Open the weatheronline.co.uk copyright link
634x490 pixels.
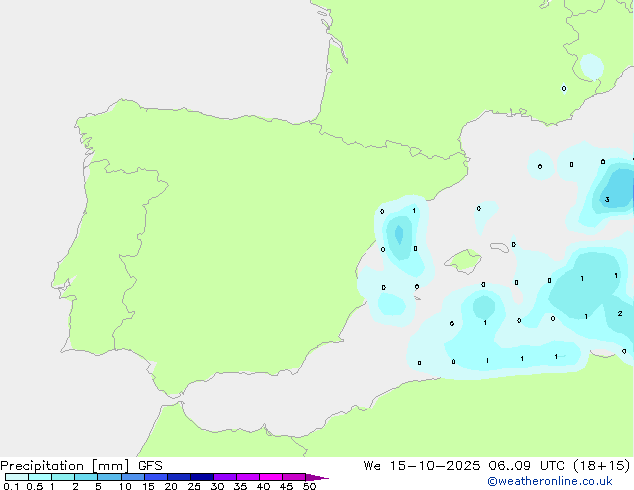coord(549,481)
